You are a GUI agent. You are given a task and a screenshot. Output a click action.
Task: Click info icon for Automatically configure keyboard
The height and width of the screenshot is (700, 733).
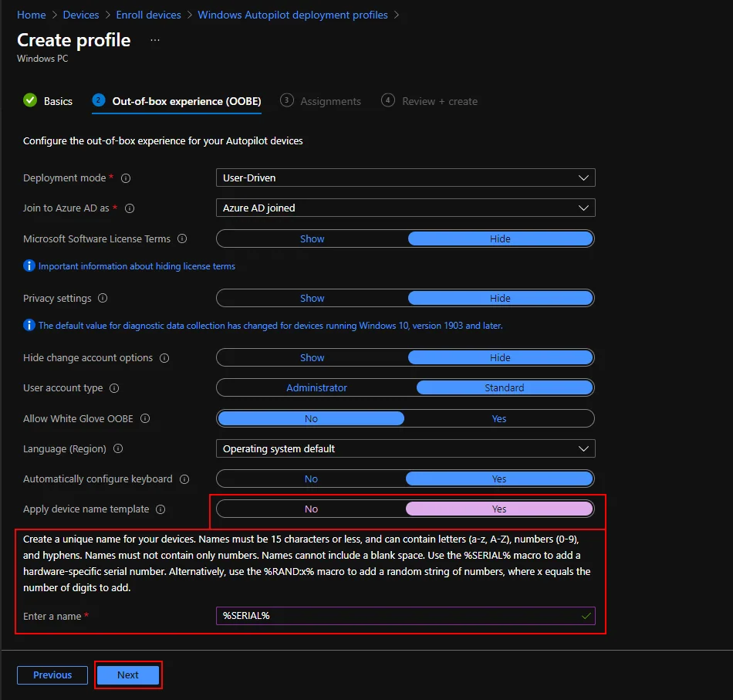184,479
